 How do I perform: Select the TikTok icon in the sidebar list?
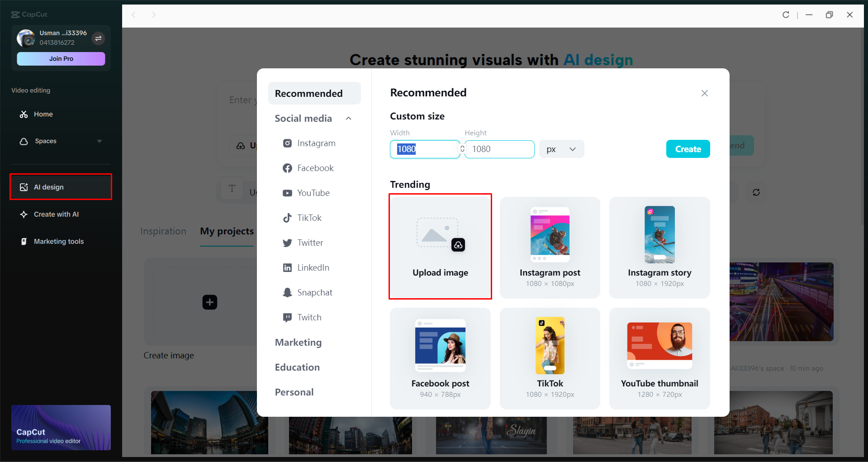[288, 218]
